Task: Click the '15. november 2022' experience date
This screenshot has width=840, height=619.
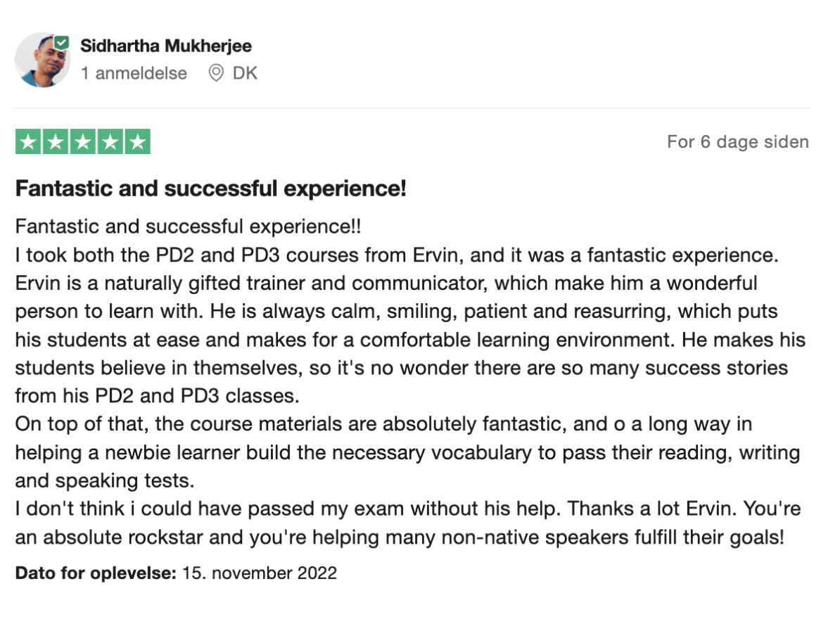Action: pyautogui.click(x=260, y=573)
